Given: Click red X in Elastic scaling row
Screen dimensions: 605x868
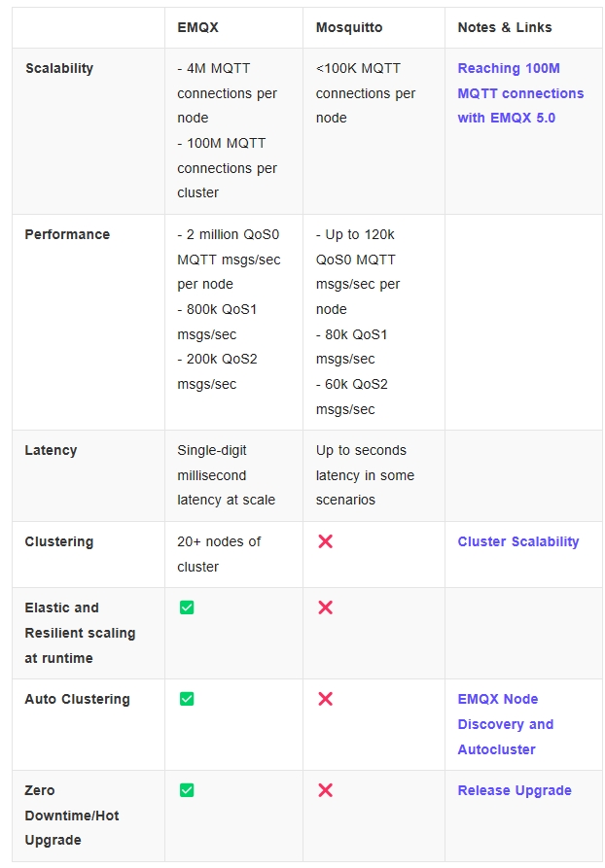Looking at the screenshot, I should click(x=325, y=608).
